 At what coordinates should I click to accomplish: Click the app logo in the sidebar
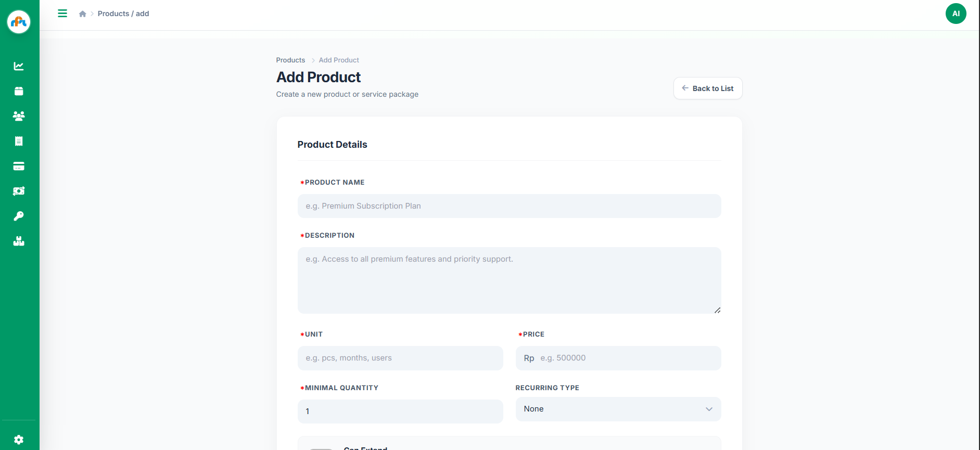pyautogui.click(x=19, y=22)
